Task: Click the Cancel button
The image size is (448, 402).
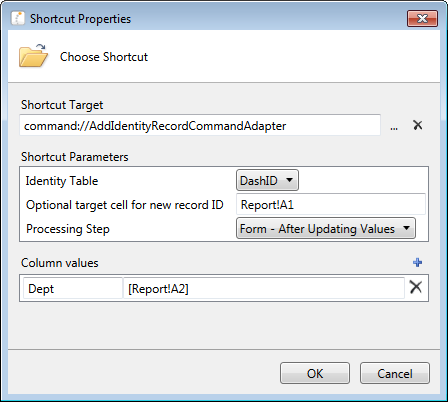Action: coord(395,373)
